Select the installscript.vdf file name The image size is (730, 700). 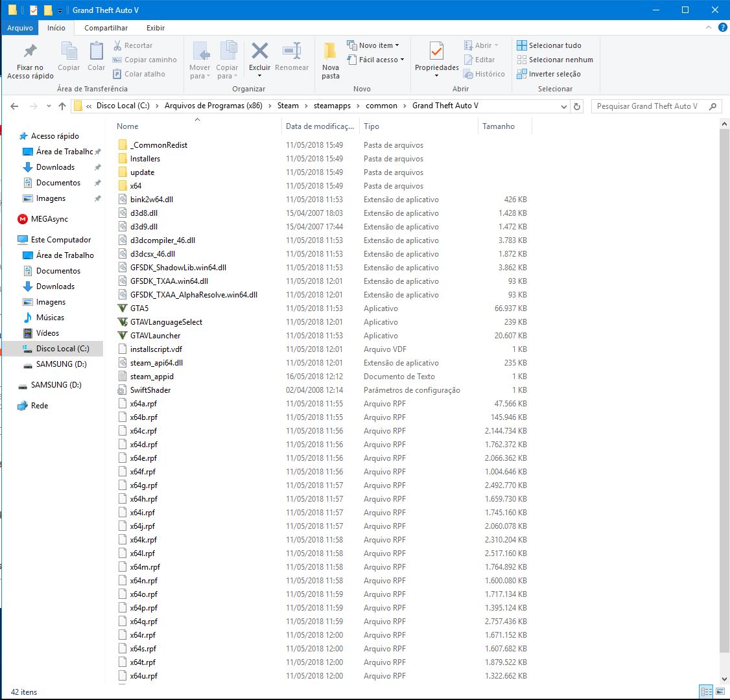[156, 349]
